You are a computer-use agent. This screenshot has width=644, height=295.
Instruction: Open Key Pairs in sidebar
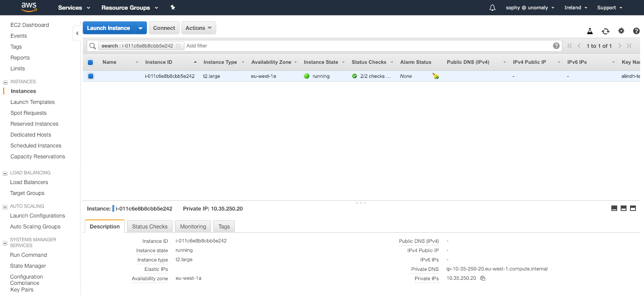point(22,290)
